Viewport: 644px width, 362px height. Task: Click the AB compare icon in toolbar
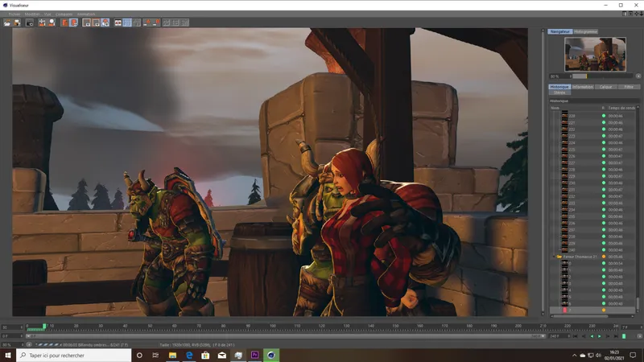tap(118, 23)
